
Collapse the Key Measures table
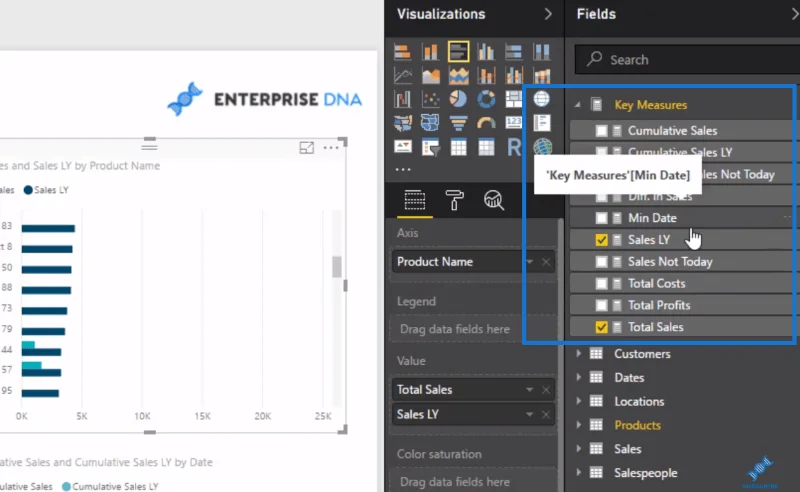coord(578,105)
